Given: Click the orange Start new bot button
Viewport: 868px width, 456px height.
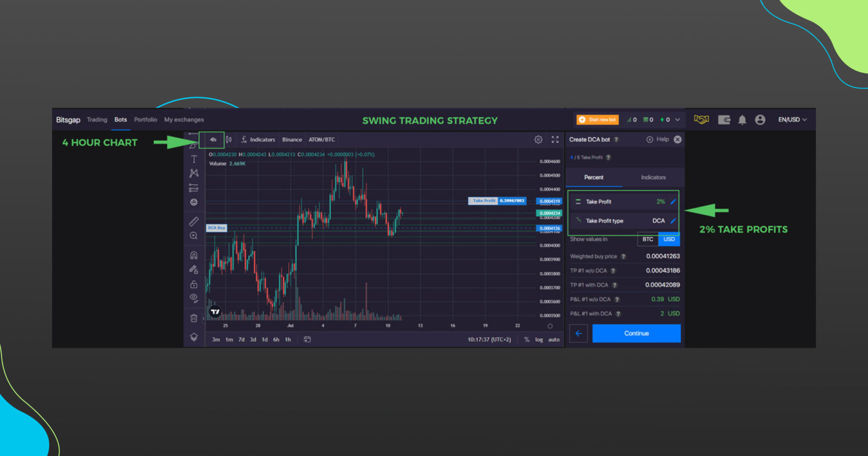Looking at the screenshot, I should 597,119.
